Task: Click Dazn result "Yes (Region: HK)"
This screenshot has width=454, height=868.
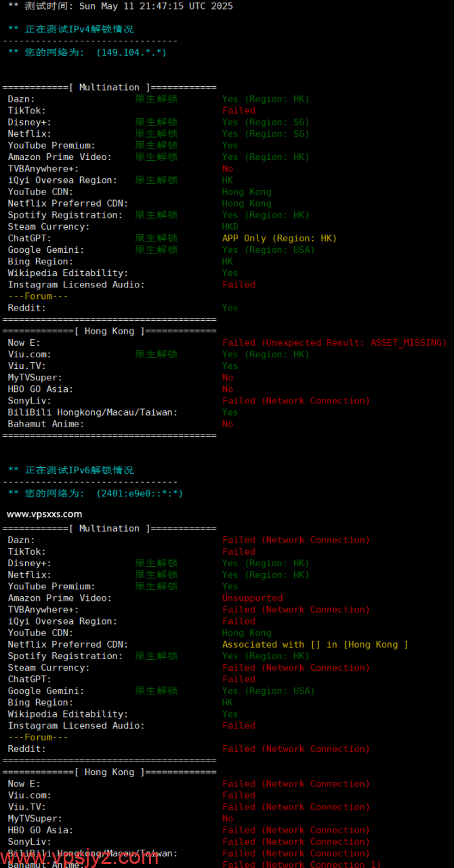Action: (266, 99)
